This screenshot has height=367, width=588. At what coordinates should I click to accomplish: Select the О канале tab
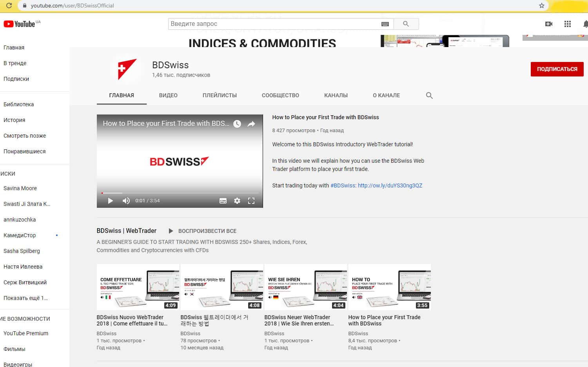386,95
